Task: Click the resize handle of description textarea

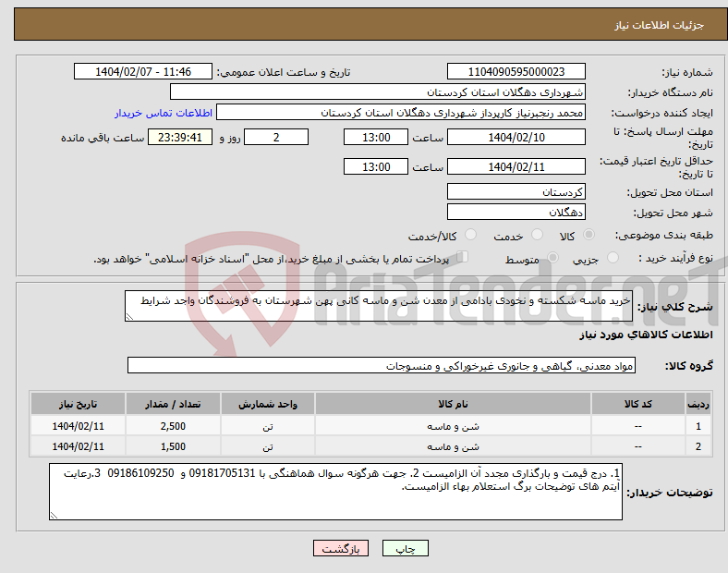Action: [x=129, y=317]
